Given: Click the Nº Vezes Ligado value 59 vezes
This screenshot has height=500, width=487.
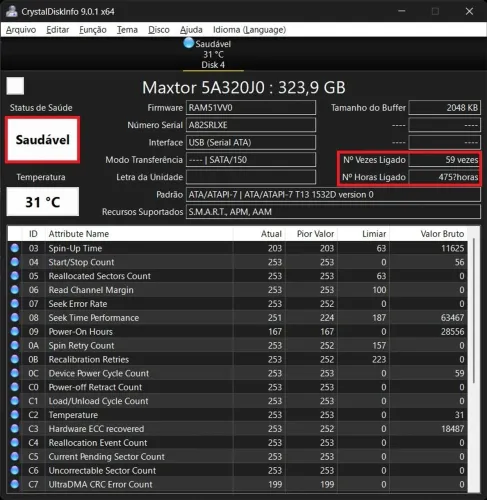Looking at the screenshot, I should (x=445, y=160).
